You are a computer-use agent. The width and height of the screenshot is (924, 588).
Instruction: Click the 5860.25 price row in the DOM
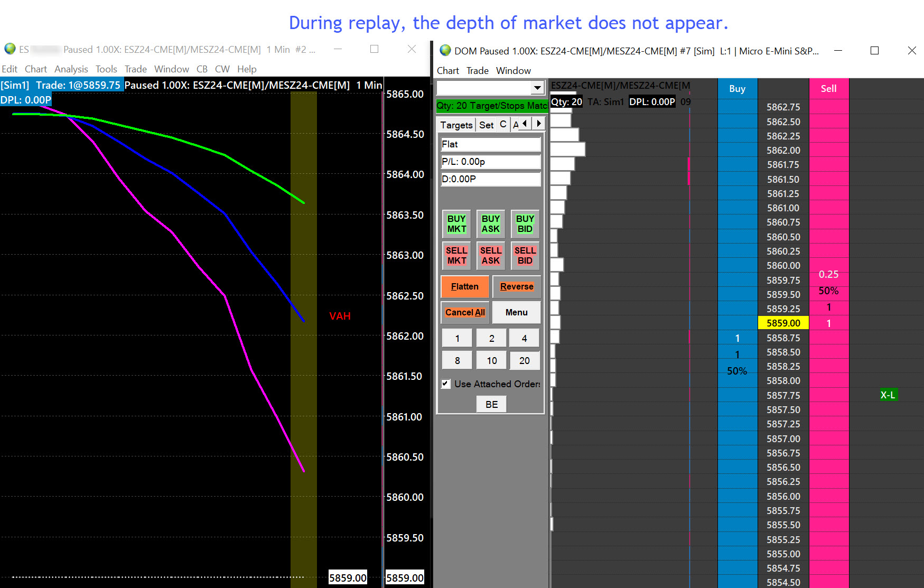(783, 251)
